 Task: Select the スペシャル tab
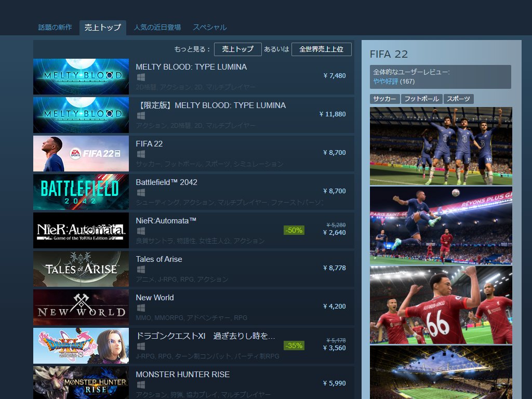tap(209, 28)
